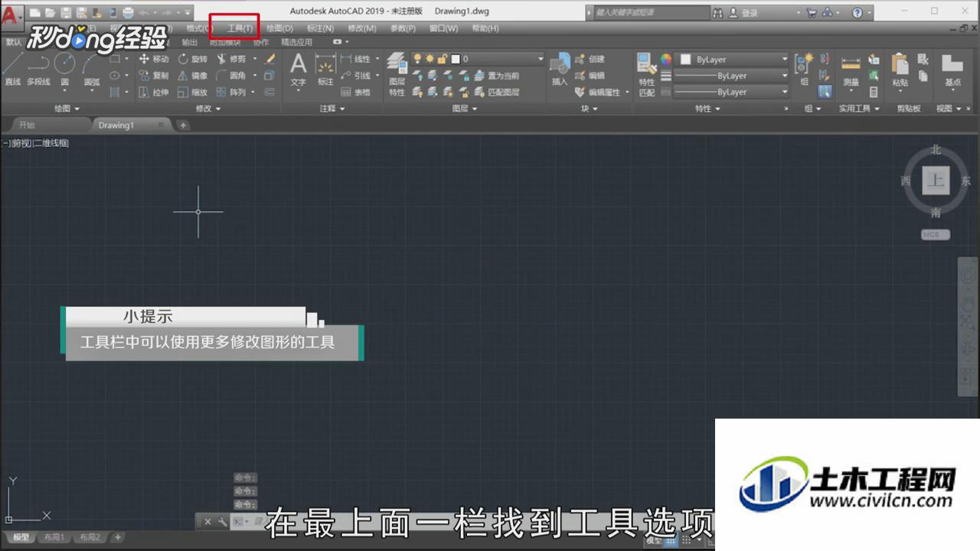The width and height of the screenshot is (980, 551).
Task: Click the Leader (引线) tool
Action: 355,76
